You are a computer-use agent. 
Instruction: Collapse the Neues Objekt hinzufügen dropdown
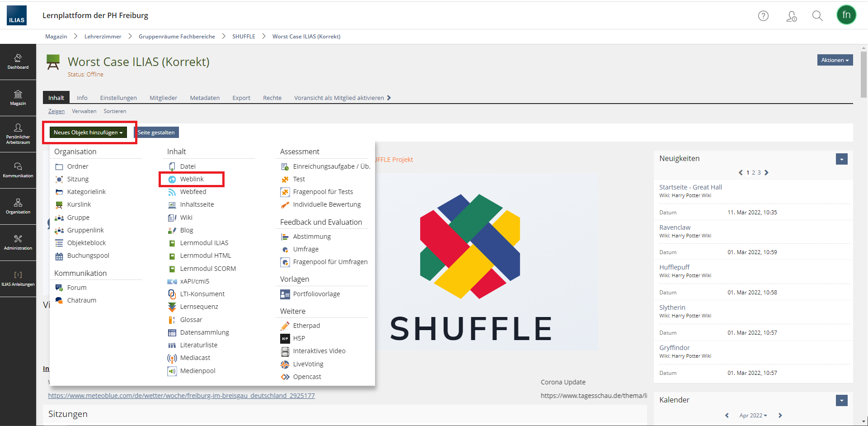88,133
